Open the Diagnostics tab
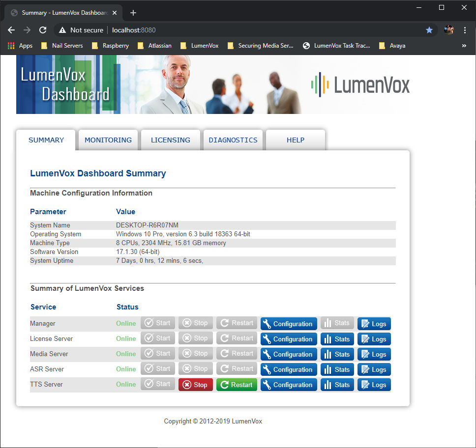Image resolution: width=476 pixels, height=448 pixels. pyautogui.click(x=233, y=140)
